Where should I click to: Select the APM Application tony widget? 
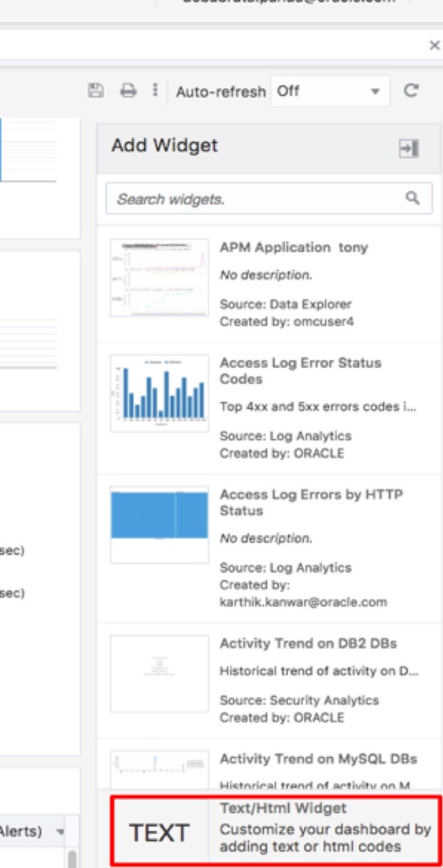(x=293, y=248)
